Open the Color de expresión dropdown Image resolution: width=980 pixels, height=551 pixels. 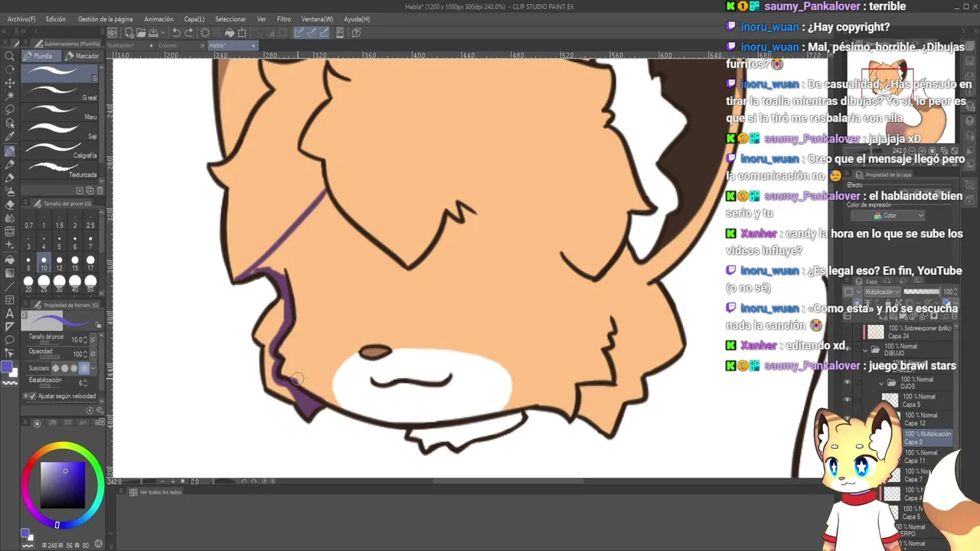tap(888, 216)
